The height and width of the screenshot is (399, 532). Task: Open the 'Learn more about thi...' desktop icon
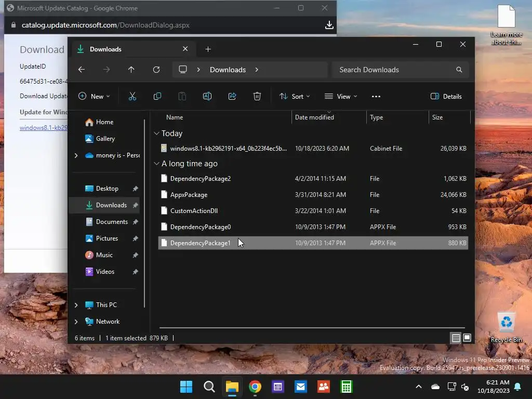[506, 25]
